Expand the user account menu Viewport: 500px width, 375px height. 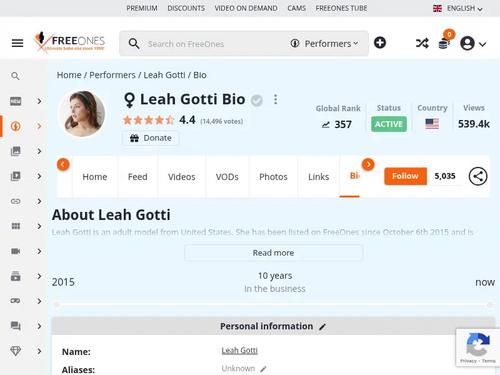tap(473, 43)
